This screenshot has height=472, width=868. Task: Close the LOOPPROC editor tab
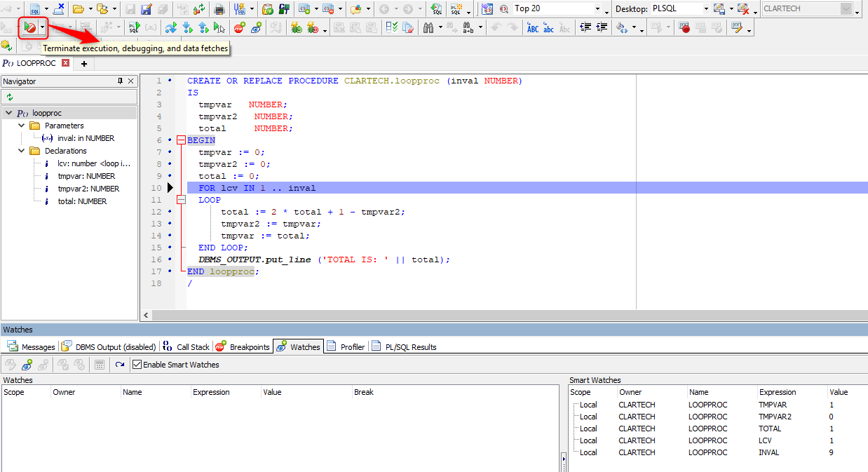click(x=66, y=63)
